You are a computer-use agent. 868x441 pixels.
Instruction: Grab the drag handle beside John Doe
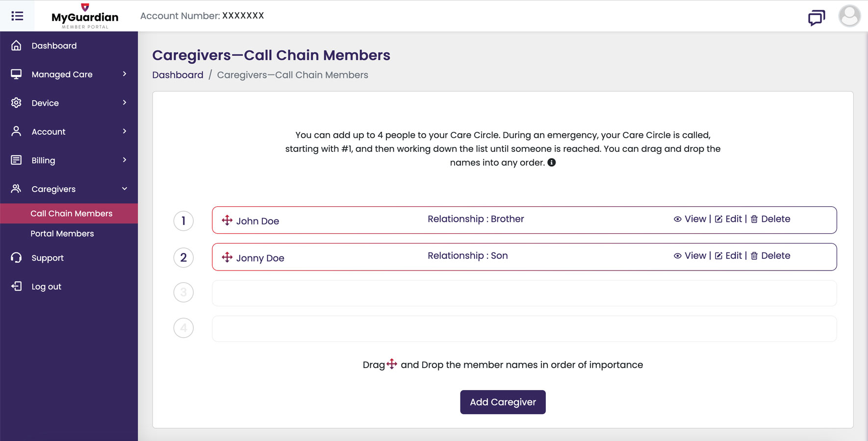[x=227, y=220]
